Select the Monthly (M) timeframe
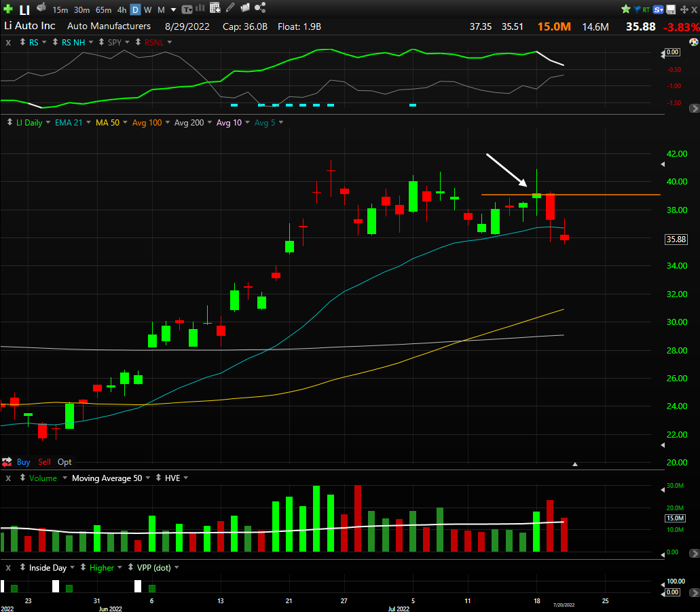 [x=161, y=9]
